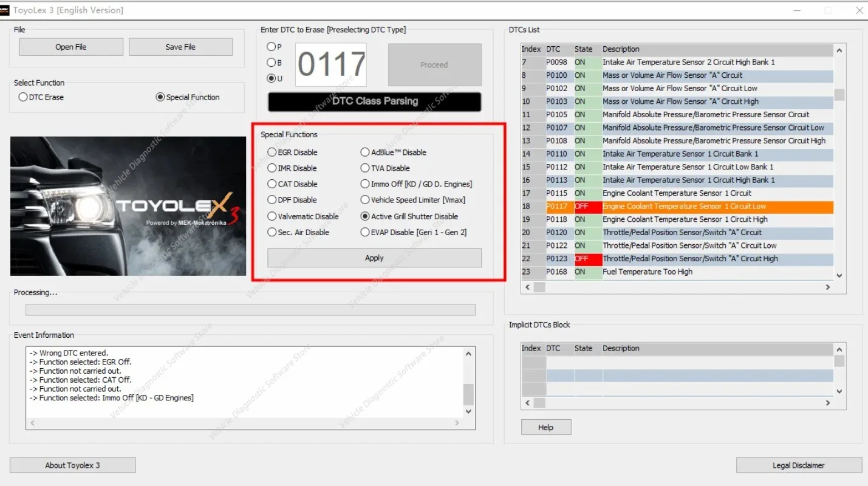Select the U DTC type radio button
The width and height of the screenshot is (868, 486).
tap(271, 78)
